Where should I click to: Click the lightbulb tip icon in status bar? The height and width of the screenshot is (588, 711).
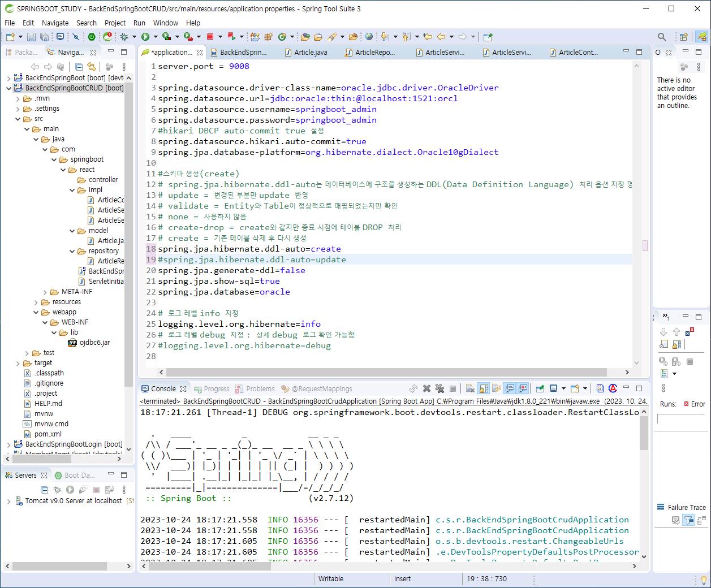point(703,579)
